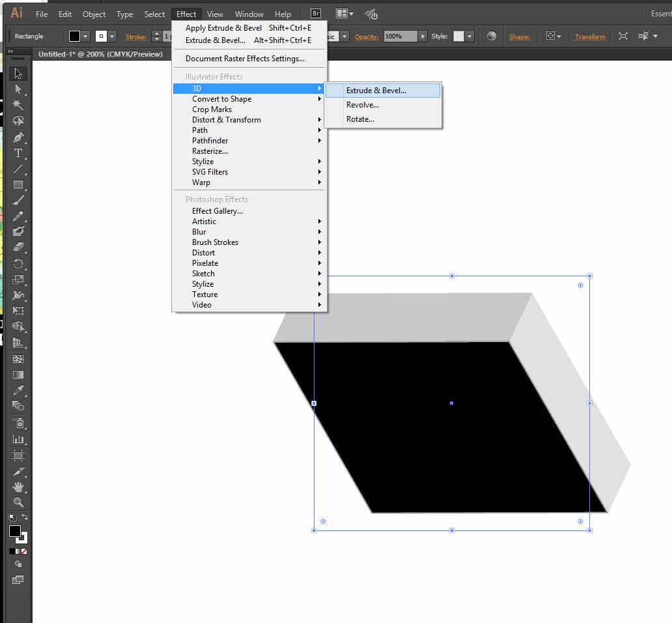The image size is (672, 623).
Task: Choose Extrude & Bevel from 3D submenu
Action: pyautogui.click(x=376, y=91)
